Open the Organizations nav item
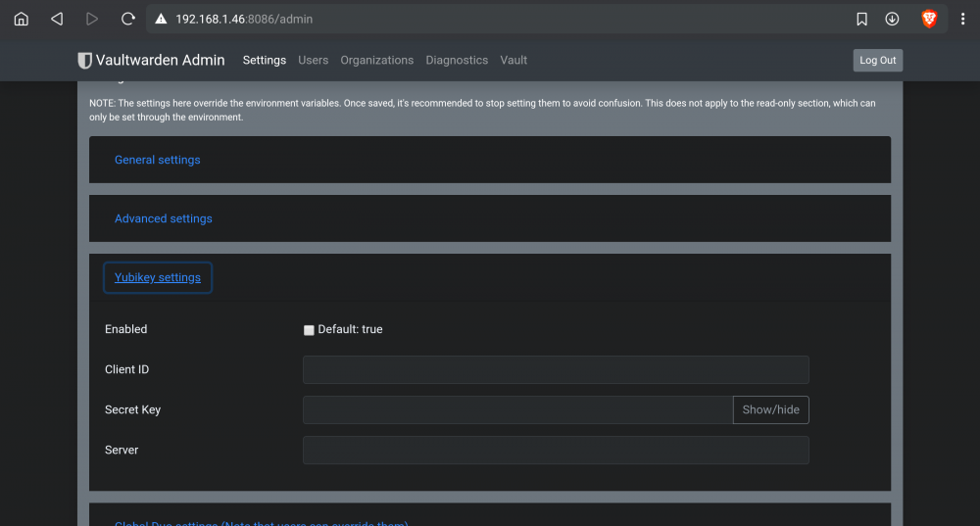The image size is (980, 526). [377, 60]
